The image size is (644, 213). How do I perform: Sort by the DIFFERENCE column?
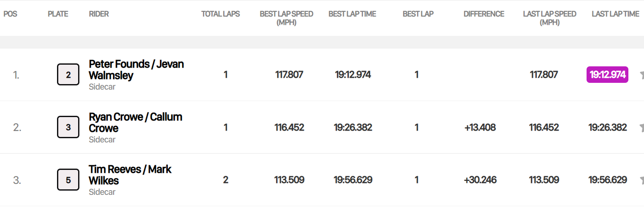(484, 14)
